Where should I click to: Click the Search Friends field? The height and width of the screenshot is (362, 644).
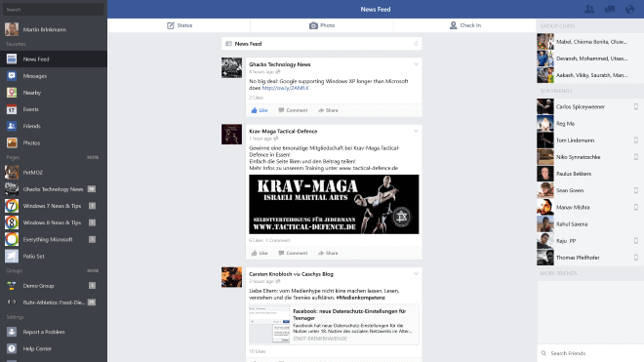coord(590,353)
